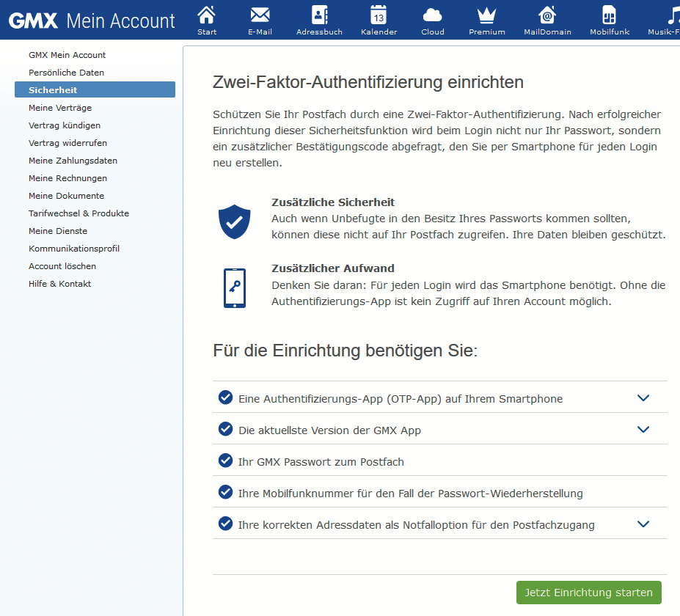Click the GMX logo
The image size is (680, 616).
point(33,21)
